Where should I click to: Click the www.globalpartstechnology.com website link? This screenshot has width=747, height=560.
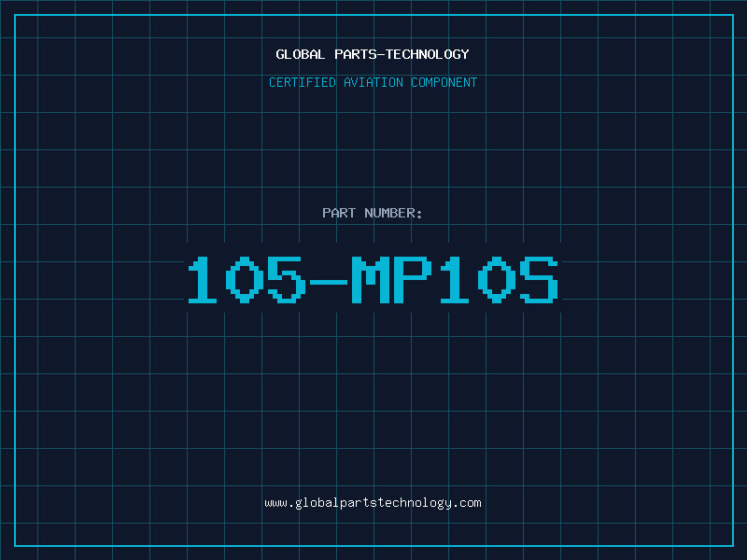(373, 503)
